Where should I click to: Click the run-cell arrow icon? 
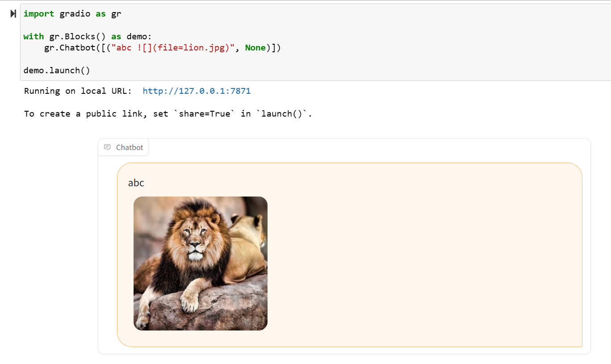[x=12, y=13]
